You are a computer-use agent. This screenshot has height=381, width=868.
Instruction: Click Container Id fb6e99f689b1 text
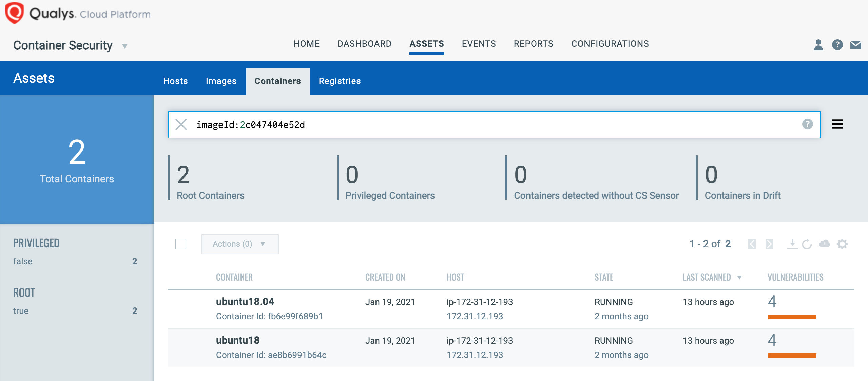pos(269,316)
